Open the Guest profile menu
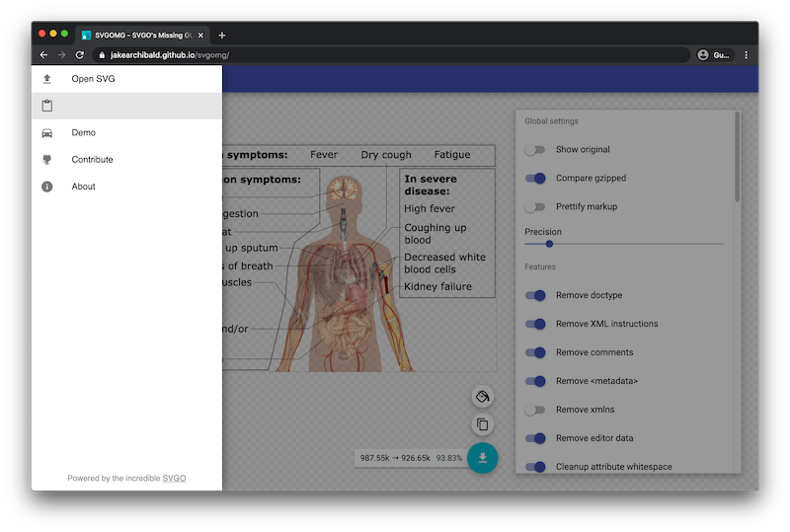The width and height of the screenshot is (790, 532). (x=714, y=55)
